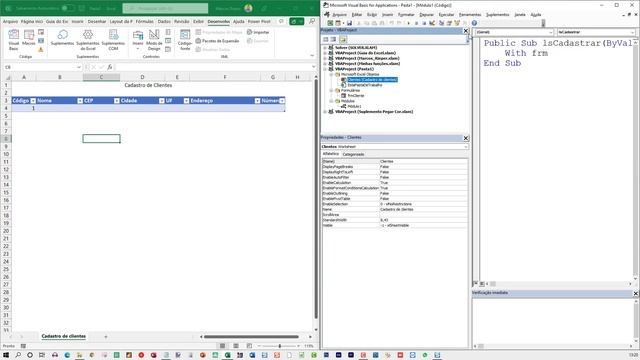The height and width of the screenshot is (360, 640).
Task: Click the Excel search box in title bar
Action: coord(165,8)
